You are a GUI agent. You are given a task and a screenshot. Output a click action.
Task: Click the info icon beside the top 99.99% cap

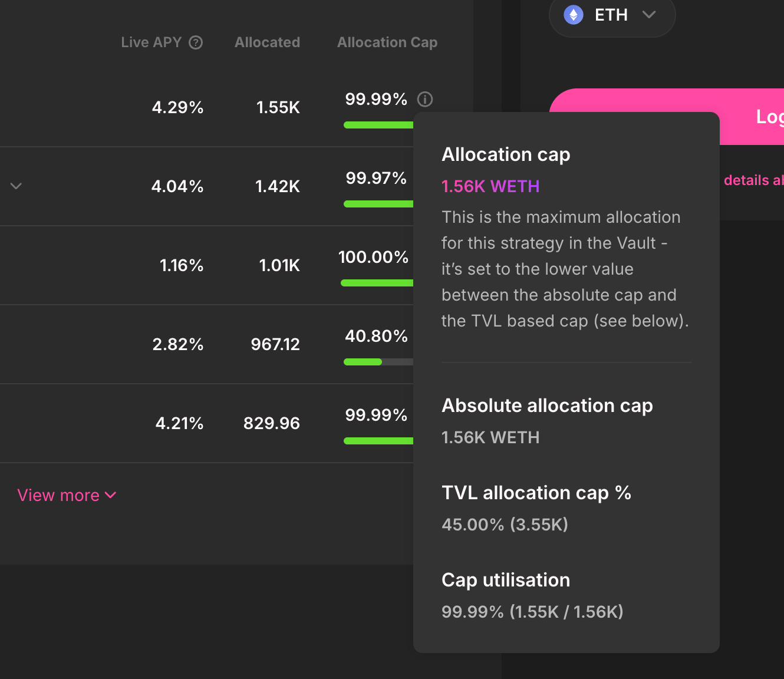[424, 99]
